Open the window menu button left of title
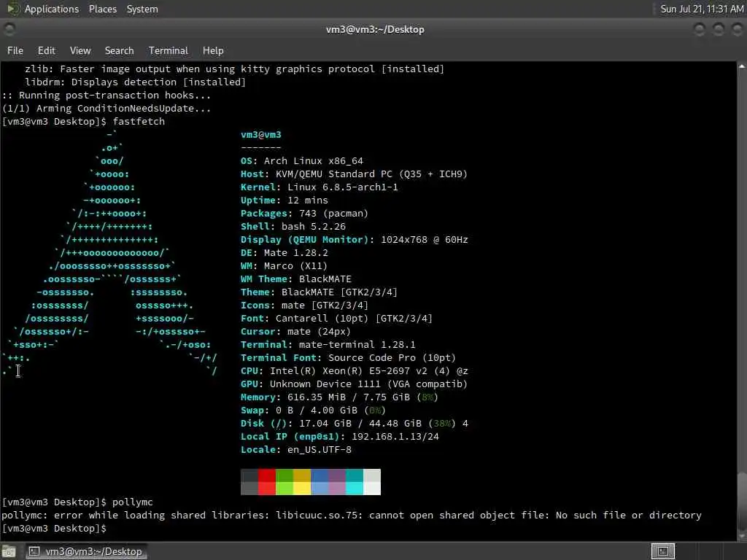747x560 pixels. click(x=9, y=29)
